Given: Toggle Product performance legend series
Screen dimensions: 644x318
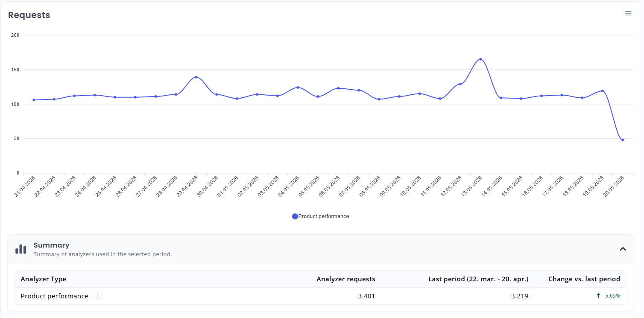Looking at the screenshot, I should pyautogui.click(x=320, y=216).
